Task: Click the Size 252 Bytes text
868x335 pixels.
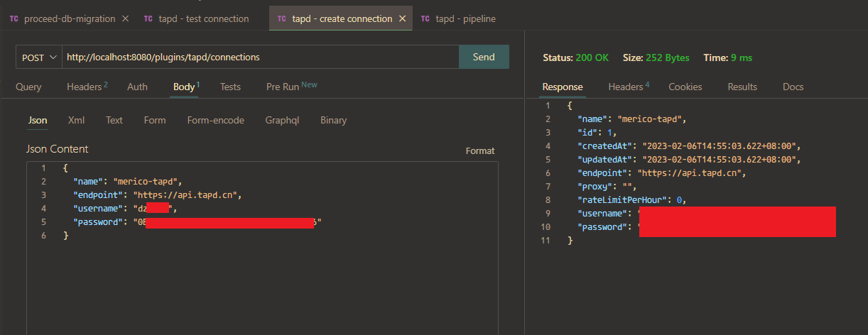Action: coord(656,57)
